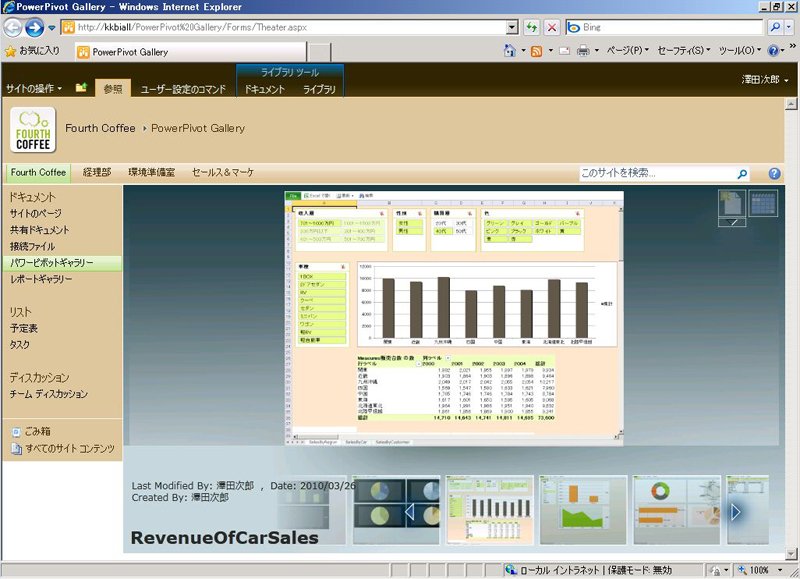
Task: Click PowerPivot Gallery breadcrumb title
Action: (x=198, y=128)
